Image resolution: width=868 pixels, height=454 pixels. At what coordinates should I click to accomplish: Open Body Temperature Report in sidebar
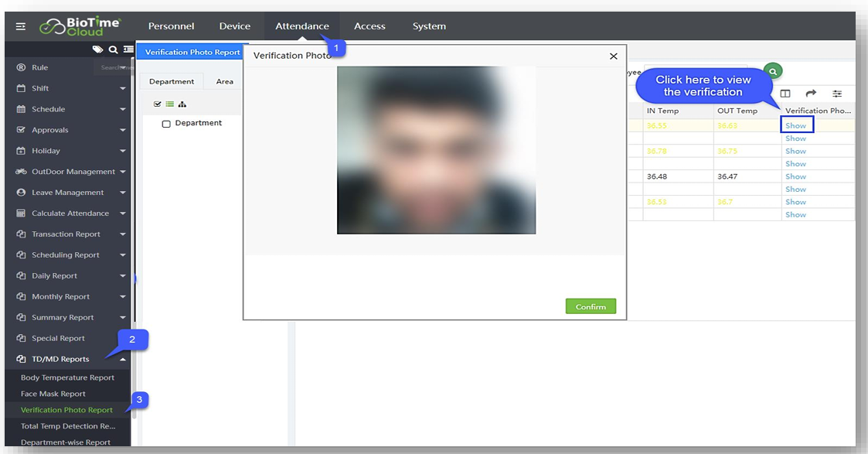[67, 377]
